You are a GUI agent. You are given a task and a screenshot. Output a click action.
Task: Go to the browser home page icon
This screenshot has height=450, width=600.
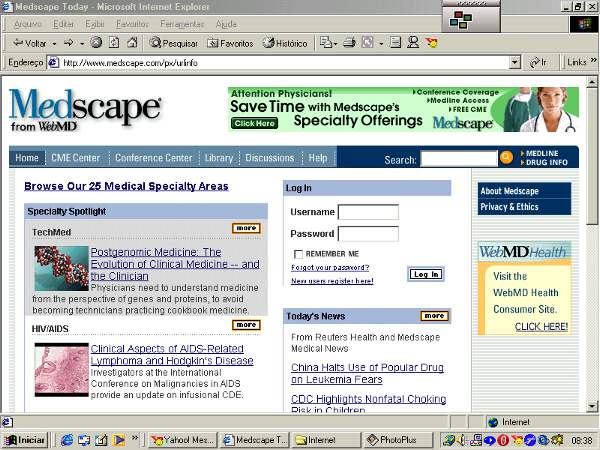click(x=132, y=42)
